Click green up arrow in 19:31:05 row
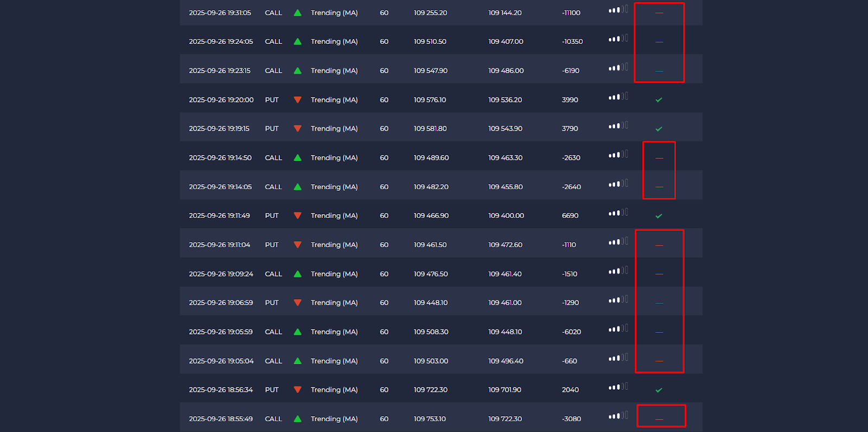Screen dimensions: 868x432 pos(297,13)
